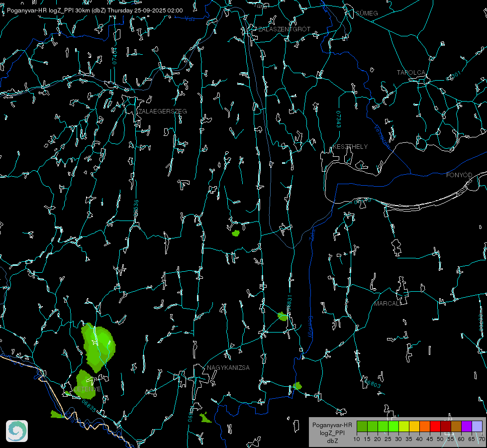Select the 35–40 dBZ yellow swatch

(x=414, y=426)
